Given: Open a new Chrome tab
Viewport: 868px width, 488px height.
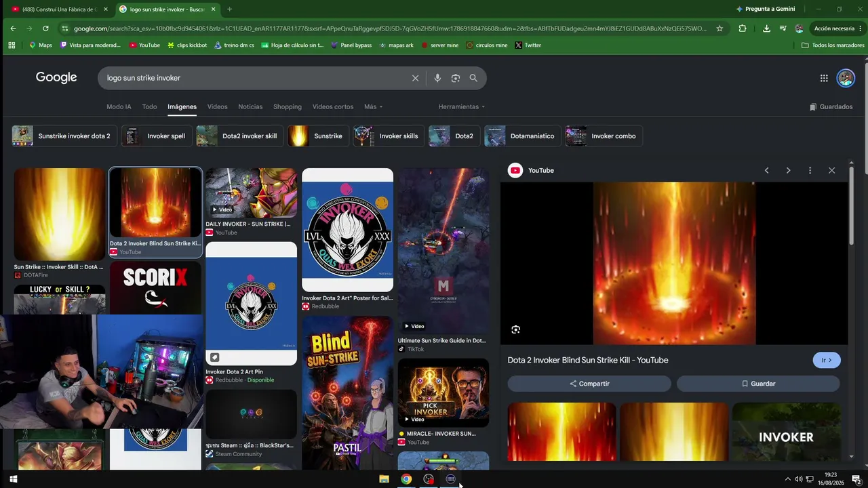Looking at the screenshot, I should [229, 9].
